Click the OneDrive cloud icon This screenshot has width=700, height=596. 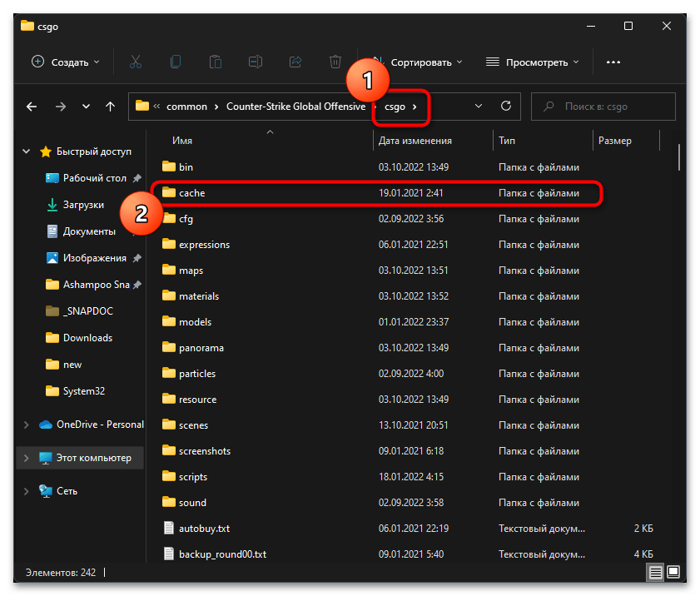(x=46, y=425)
